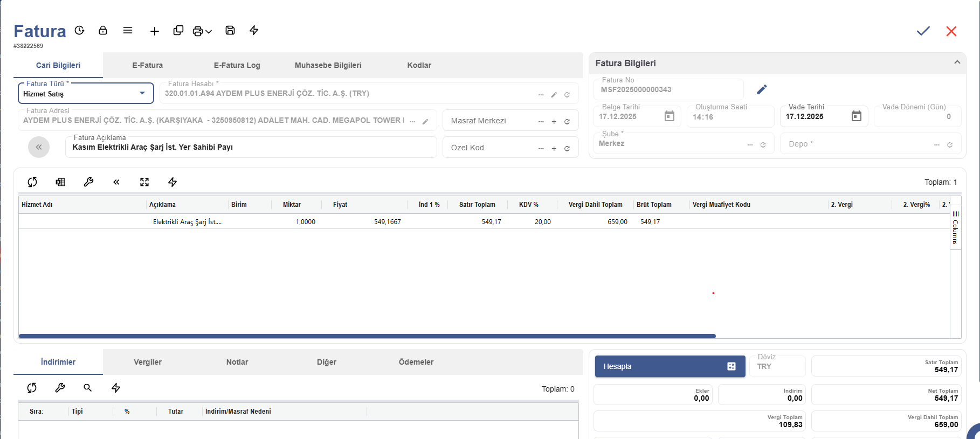Duplicate the invoice with copy icon
This screenshot has height=439, width=980.
pyautogui.click(x=178, y=30)
